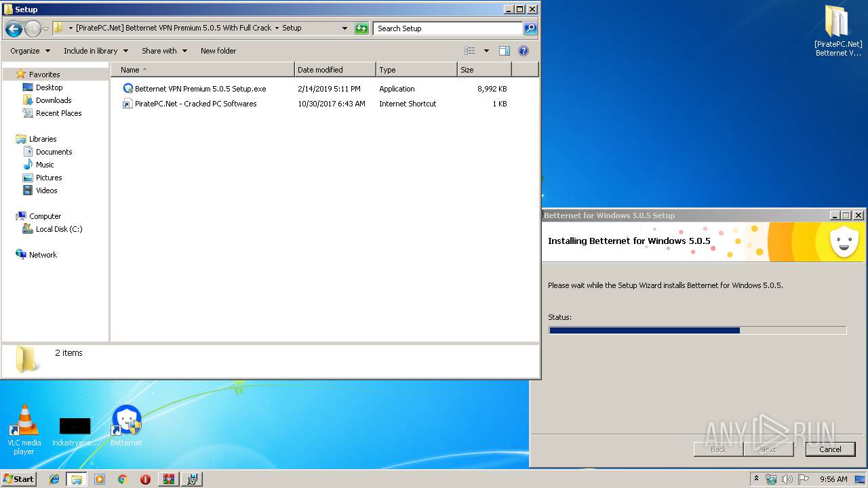Click the Windows Explorer taskbar icon

click(x=77, y=479)
